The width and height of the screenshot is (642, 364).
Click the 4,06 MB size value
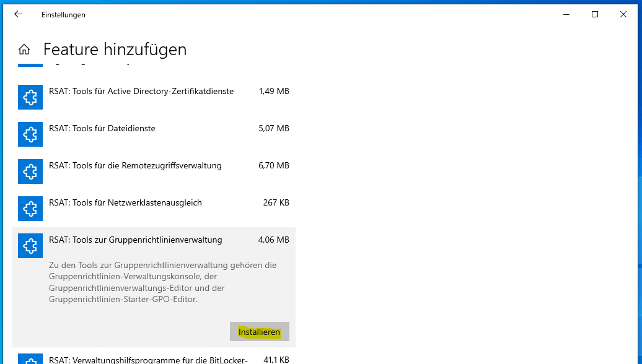[273, 240]
